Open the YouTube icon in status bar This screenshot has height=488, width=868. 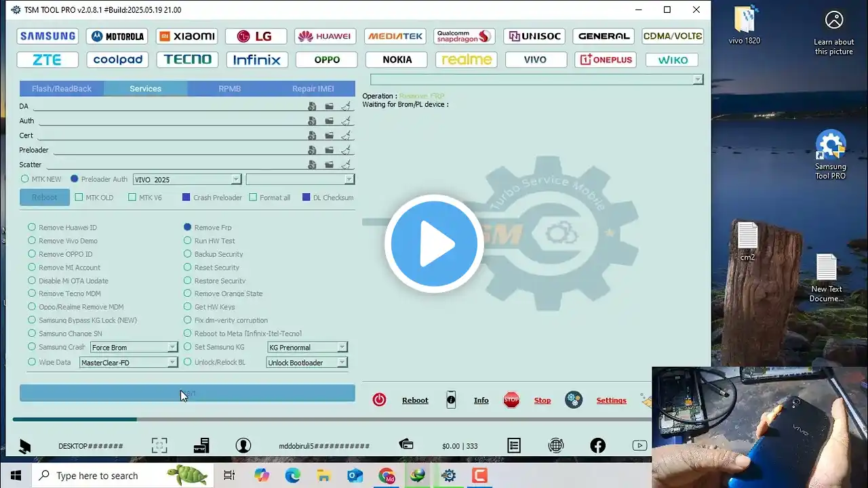tap(639, 445)
